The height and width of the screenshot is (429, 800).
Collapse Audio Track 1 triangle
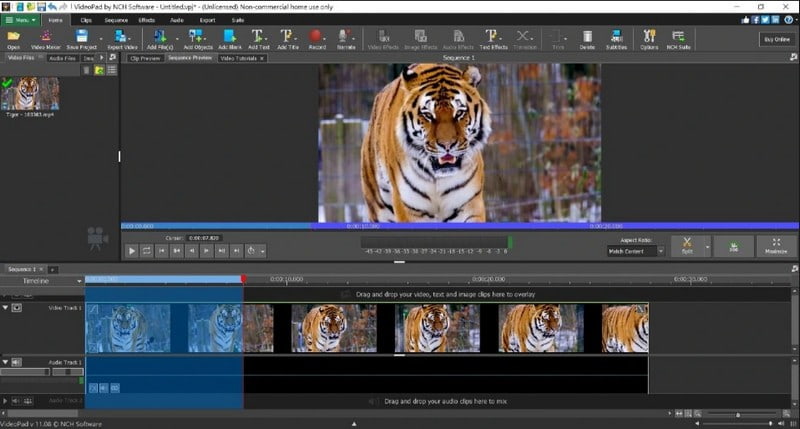[5, 362]
